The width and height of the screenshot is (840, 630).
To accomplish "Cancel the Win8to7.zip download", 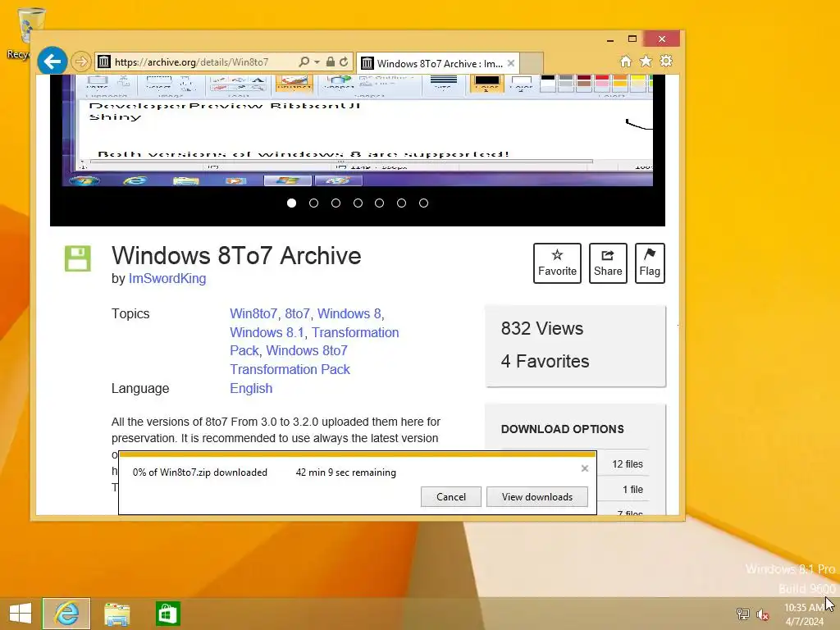I will point(451,497).
